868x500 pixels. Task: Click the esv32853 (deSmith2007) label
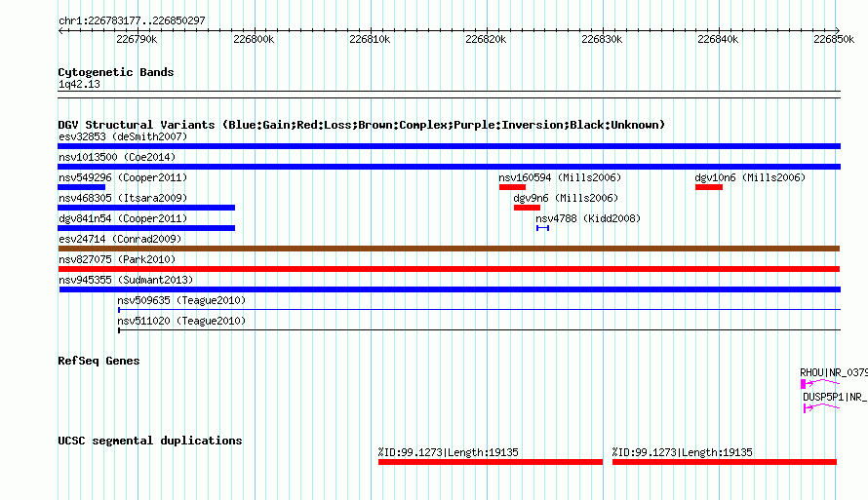pyautogui.click(x=123, y=136)
